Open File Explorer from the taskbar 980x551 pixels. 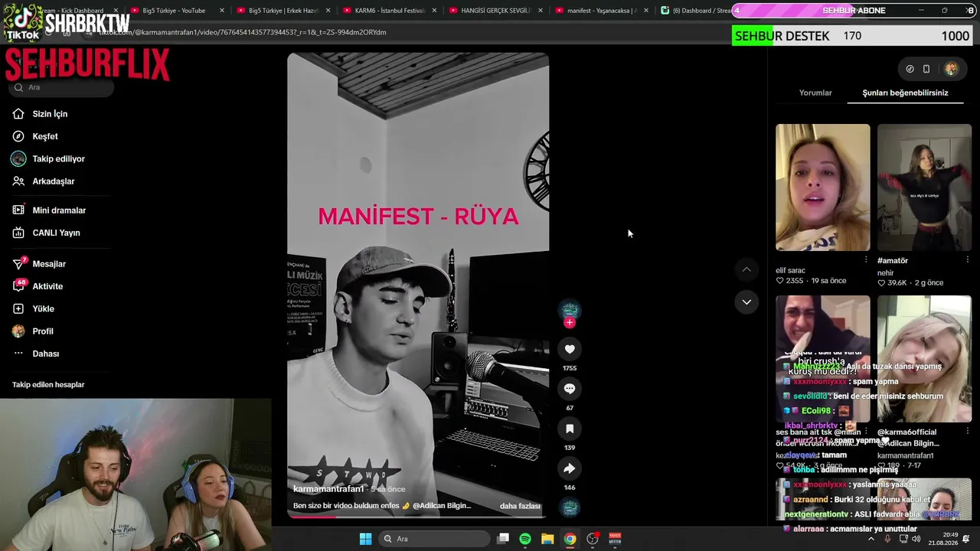547,539
